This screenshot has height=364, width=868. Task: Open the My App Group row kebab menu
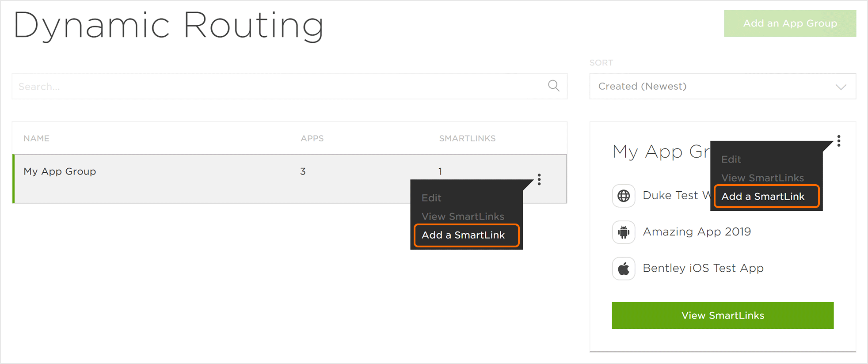click(x=539, y=179)
